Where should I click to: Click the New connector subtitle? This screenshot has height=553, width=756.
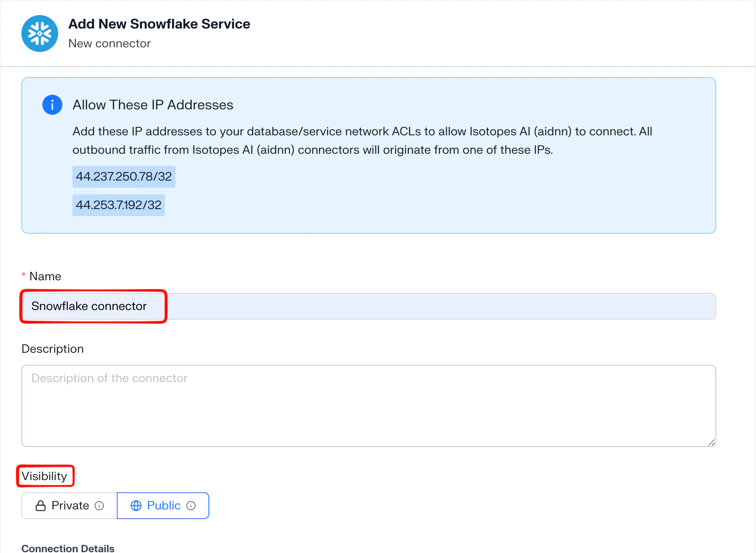[109, 44]
